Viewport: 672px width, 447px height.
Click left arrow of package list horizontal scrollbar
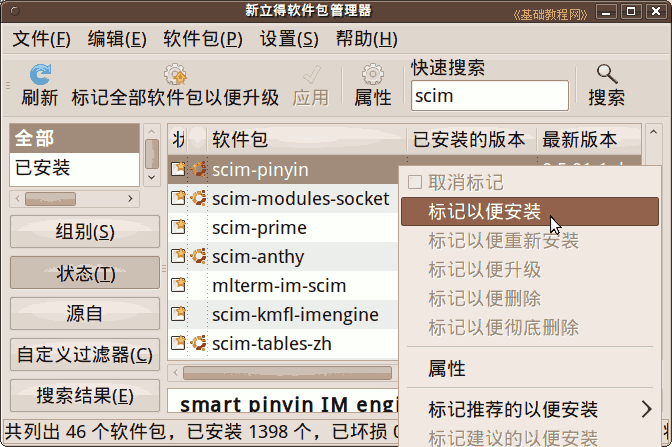(175, 373)
